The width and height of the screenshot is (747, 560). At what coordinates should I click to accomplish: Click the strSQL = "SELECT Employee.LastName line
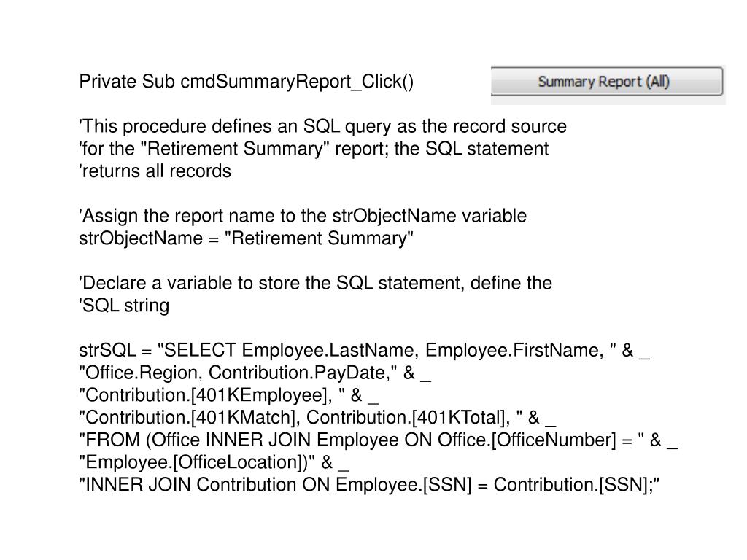[364, 350]
